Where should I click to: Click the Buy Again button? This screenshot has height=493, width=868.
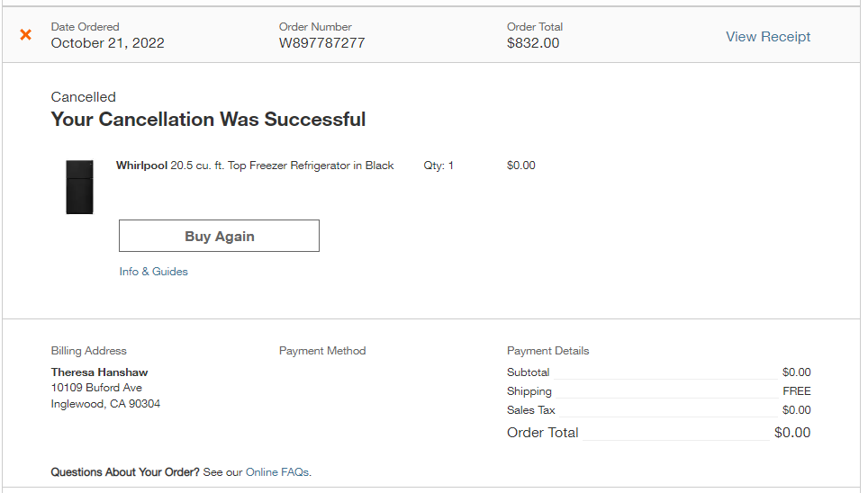(x=219, y=236)
